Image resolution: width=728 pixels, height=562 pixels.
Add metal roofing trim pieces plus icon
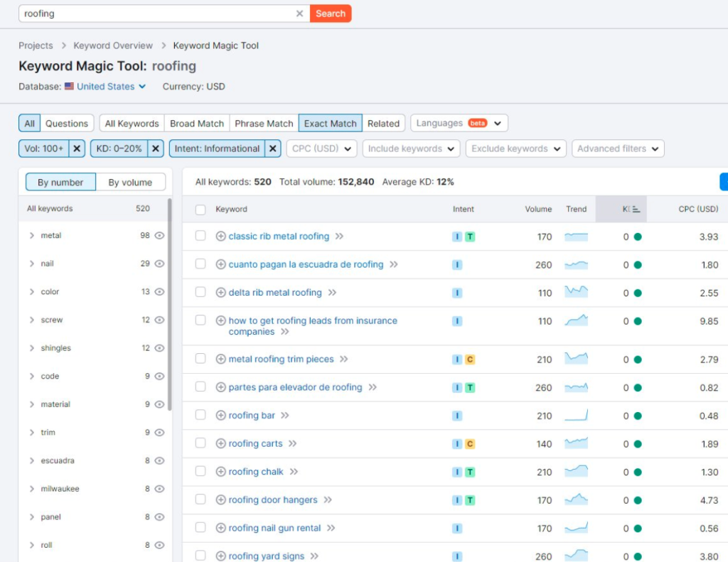click(221, 360)
